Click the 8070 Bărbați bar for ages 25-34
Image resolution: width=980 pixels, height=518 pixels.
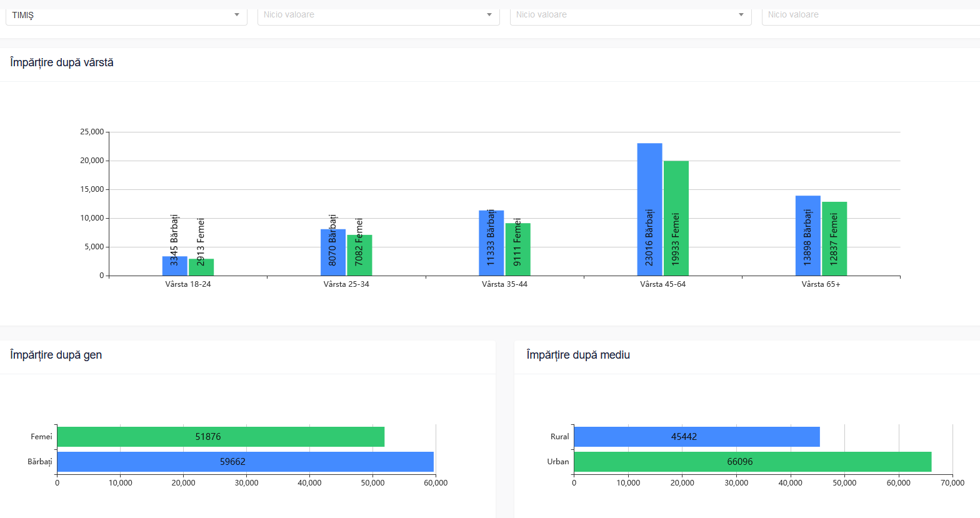332,252
